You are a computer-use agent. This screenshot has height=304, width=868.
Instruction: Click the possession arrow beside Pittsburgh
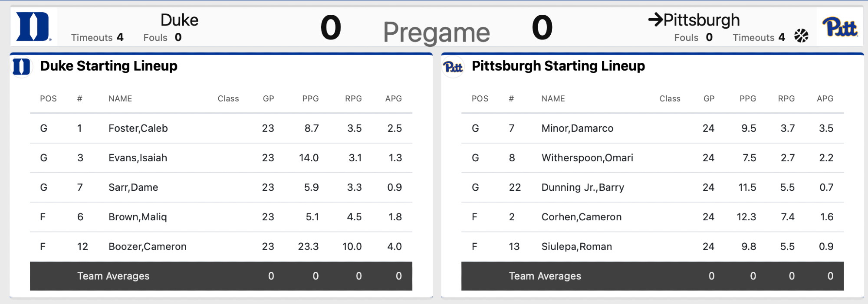(655, 20)
